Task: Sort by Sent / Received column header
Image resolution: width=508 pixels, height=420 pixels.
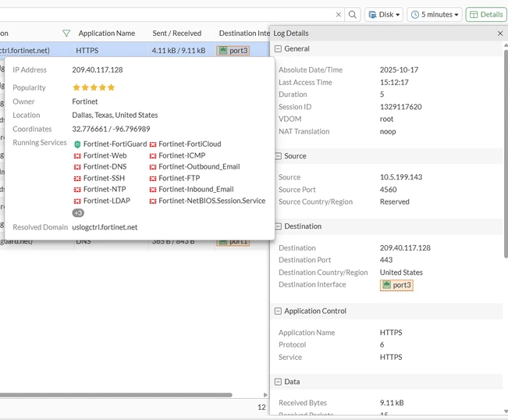Action: click(177, 33)
